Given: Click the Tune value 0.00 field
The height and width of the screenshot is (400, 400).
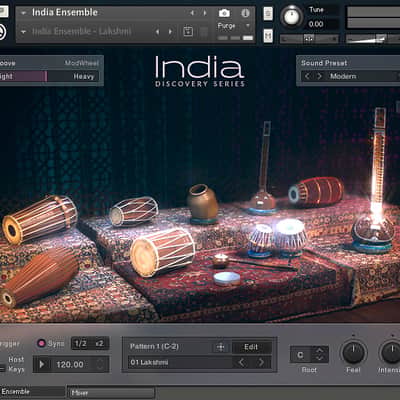Looking at the screenshot, I should pos(316,24).
